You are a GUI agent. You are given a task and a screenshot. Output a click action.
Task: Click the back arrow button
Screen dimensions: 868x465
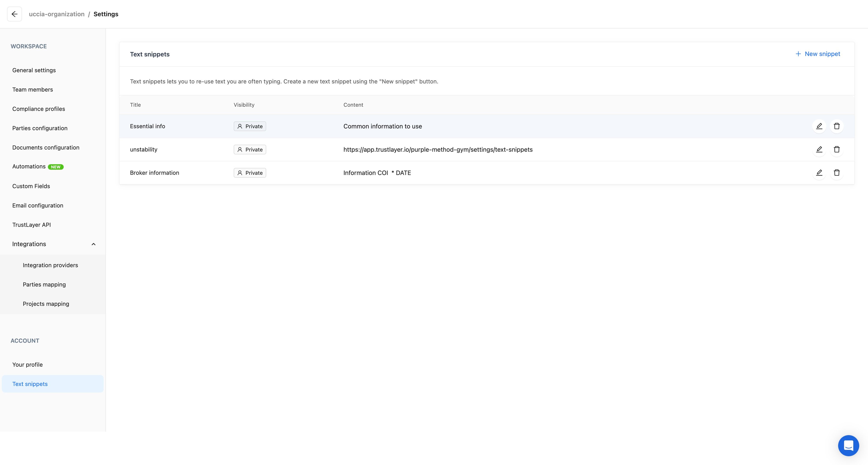tap(14, 14)
